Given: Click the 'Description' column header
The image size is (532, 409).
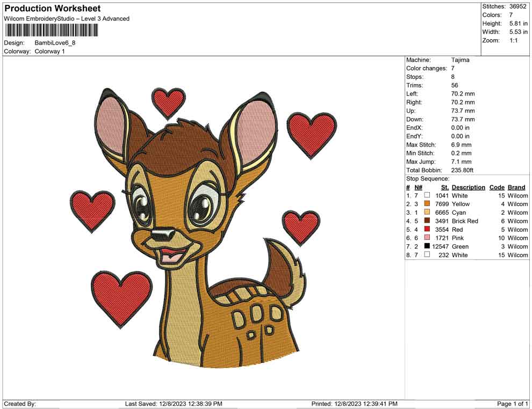Looking at the screenshot, I should tap(469, 187).
